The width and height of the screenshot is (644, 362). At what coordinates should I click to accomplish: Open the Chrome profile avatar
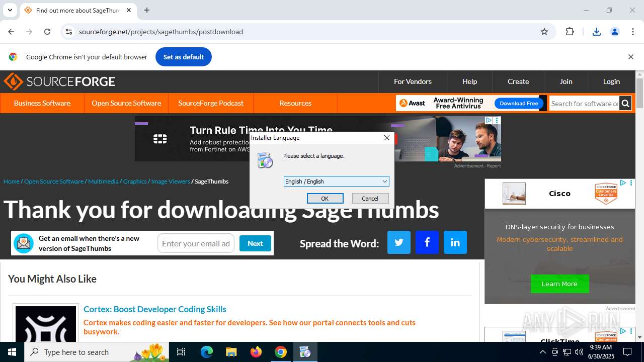[x=615, y=32]
